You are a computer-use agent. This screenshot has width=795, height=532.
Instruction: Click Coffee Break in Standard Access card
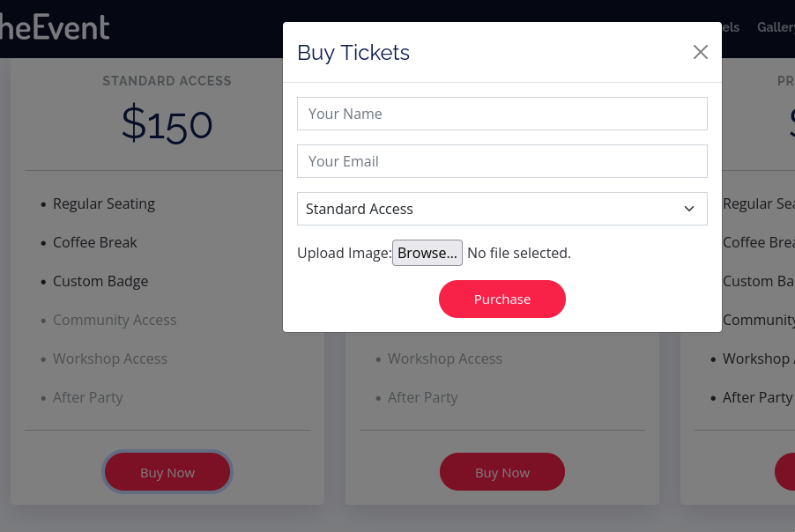(x=95, y=242)
